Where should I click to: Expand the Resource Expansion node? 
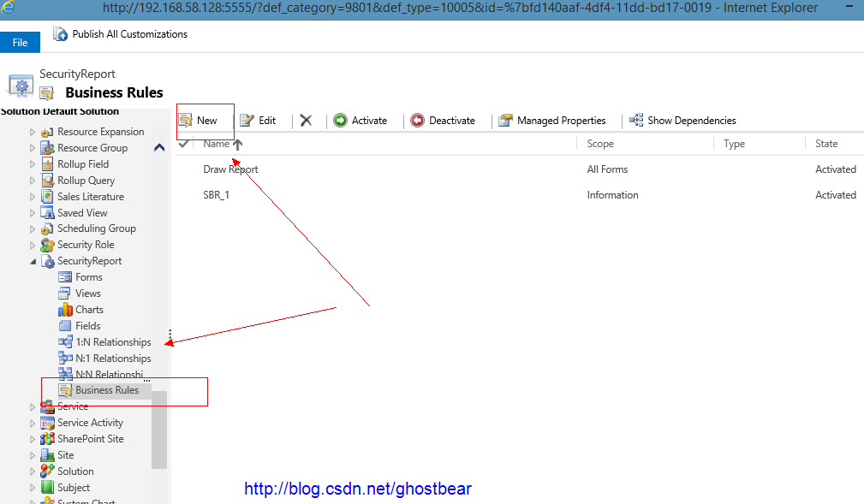coord(32,132)
